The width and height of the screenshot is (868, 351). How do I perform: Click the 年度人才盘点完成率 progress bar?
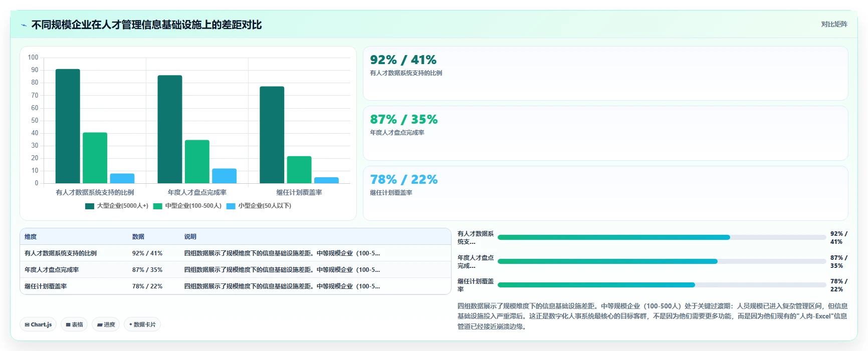662,261
